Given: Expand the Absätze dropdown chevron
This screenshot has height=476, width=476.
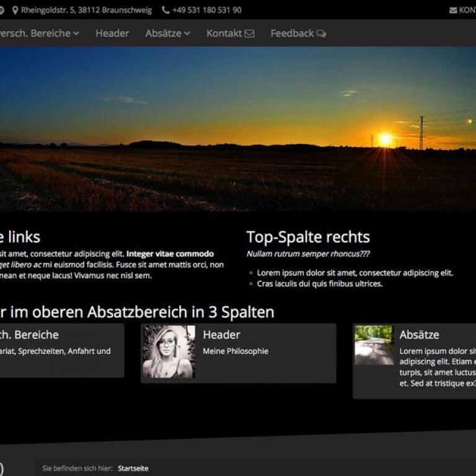Looking at the screenshot, I should pos(187,34).
